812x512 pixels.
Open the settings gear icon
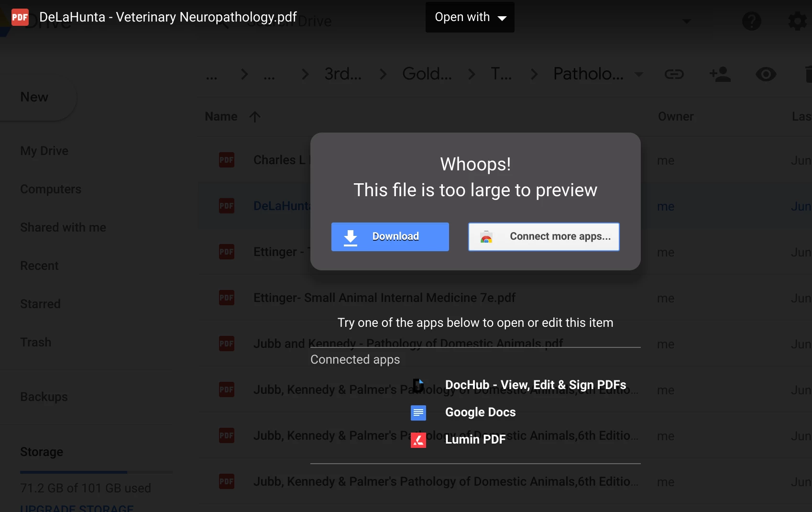click(x=797, y=21)
